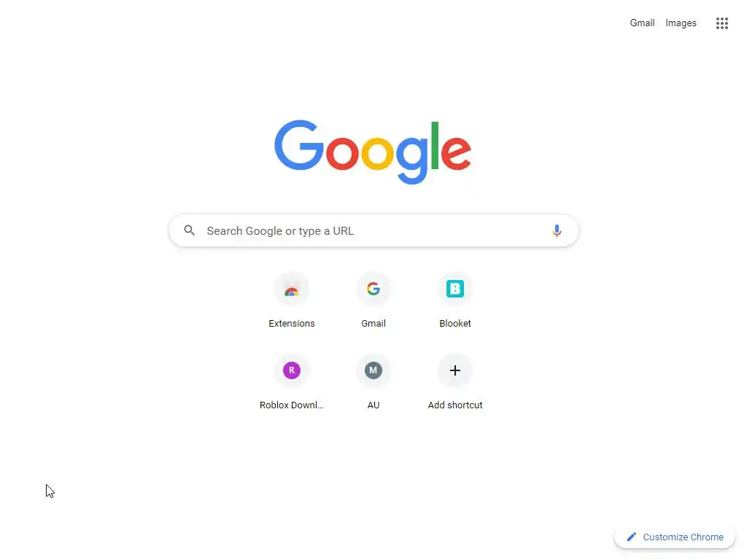
Task: Click the microphone voice search icon
Action: (x=557, y=231)
